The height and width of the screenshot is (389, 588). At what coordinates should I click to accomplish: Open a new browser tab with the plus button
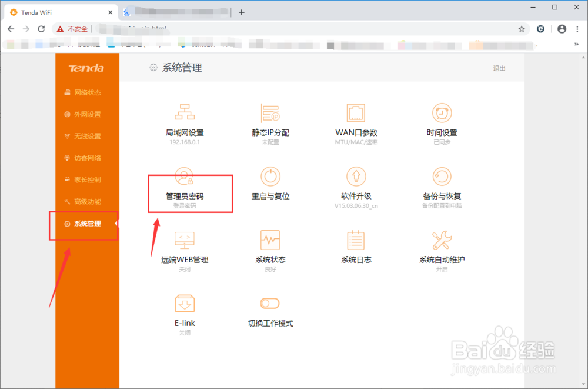point(242,12)
